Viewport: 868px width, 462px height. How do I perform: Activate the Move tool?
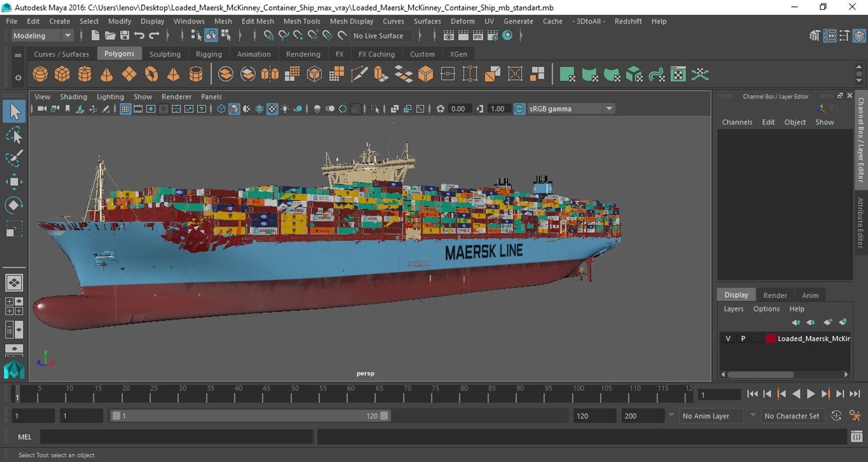click(x=14, y=182)
